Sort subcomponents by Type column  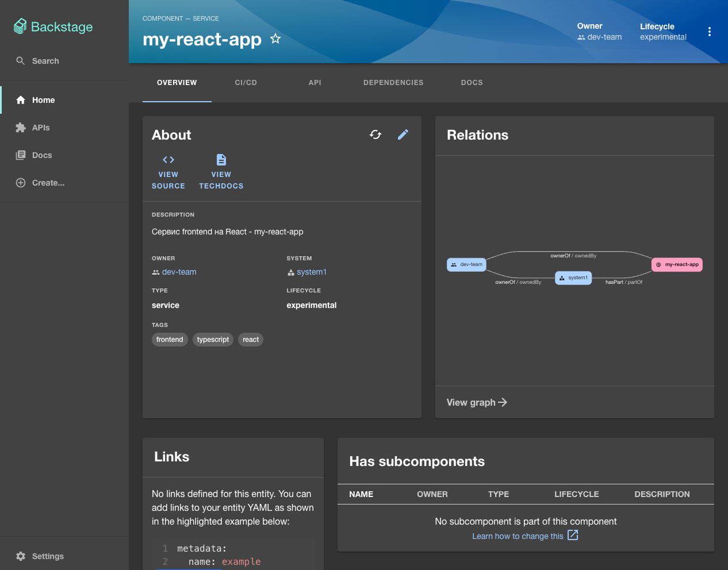499,494
